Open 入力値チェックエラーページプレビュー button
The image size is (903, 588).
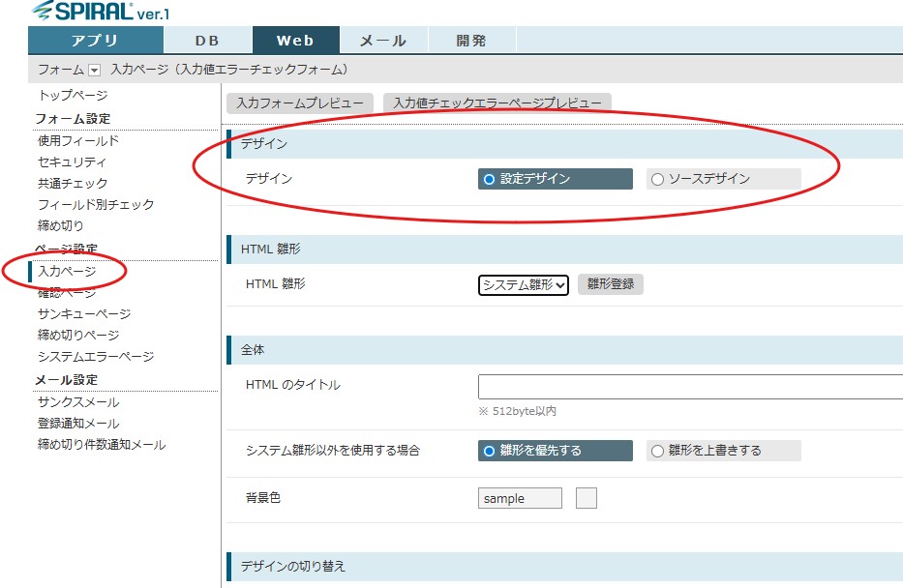coord(497,103)
